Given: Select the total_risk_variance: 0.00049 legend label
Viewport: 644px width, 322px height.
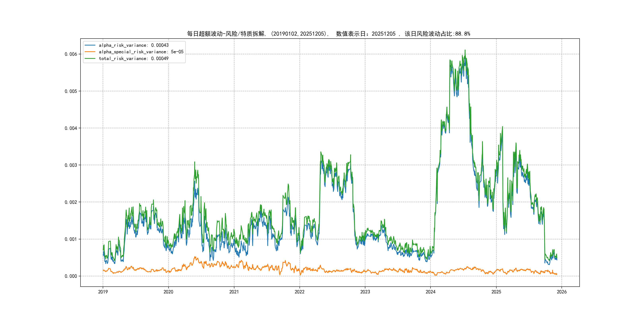Looking at the screenshot, I should [134, 58].
